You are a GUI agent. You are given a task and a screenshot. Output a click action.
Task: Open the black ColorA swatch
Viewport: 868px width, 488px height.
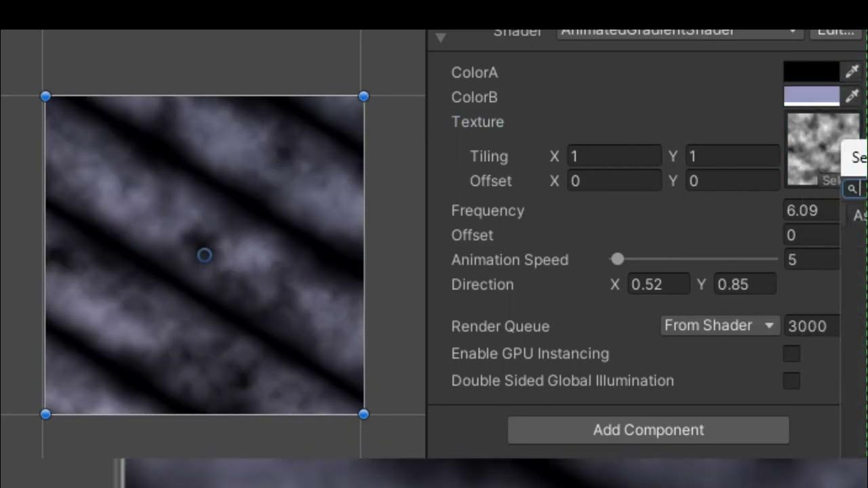(x=812, y=72)
